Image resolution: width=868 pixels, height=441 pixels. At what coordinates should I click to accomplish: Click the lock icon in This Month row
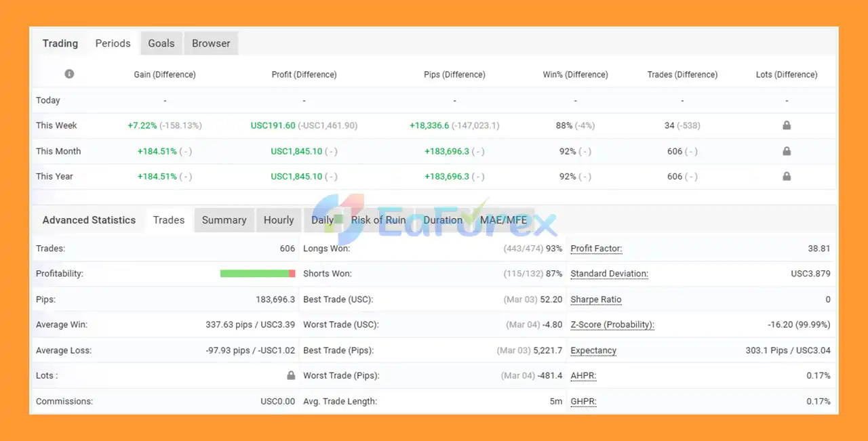787,151
